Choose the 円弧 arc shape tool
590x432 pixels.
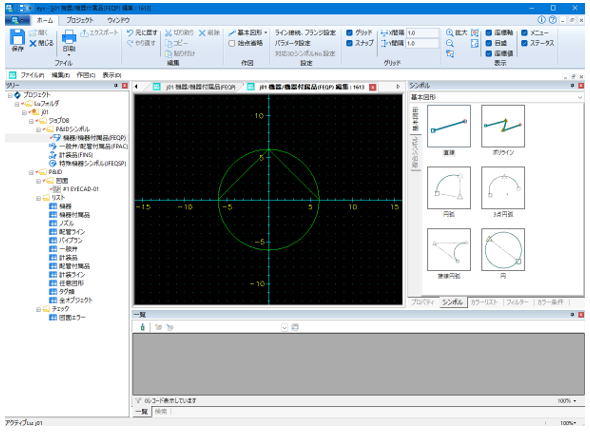point(449,188)
